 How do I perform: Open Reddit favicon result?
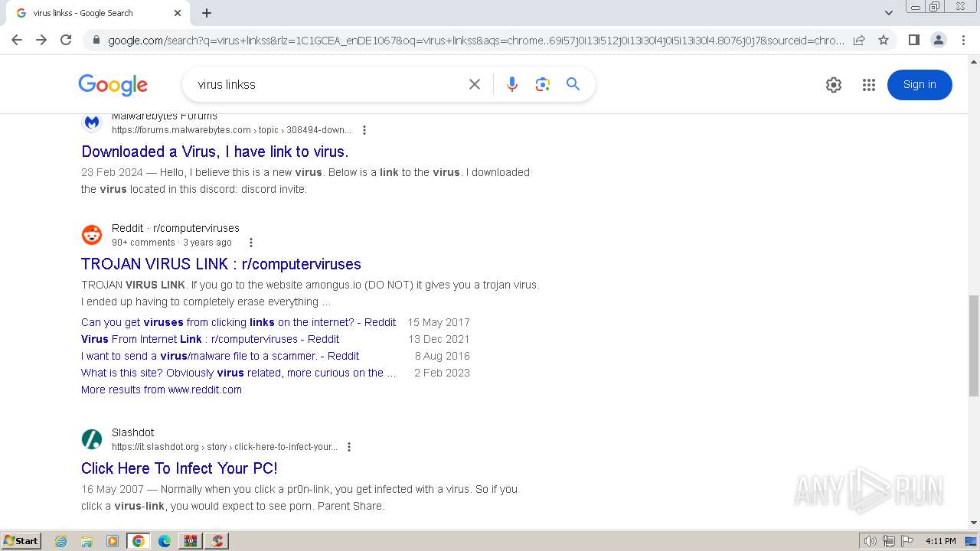pyautogui.click(x=92, y=235)
